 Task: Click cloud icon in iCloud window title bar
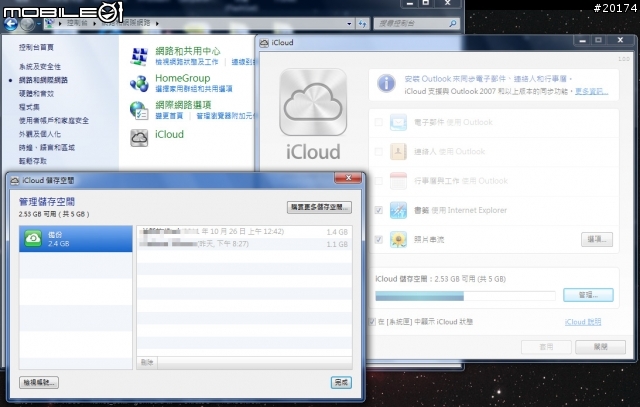tap(264, 42)
